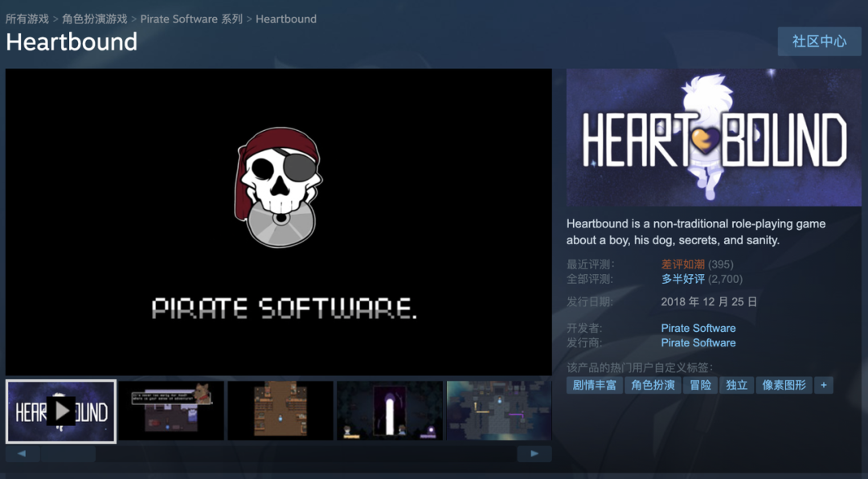Go to 所有游戏 breadcrumb
The height and width of the screenshot is (479, 868).
(27, 18)
